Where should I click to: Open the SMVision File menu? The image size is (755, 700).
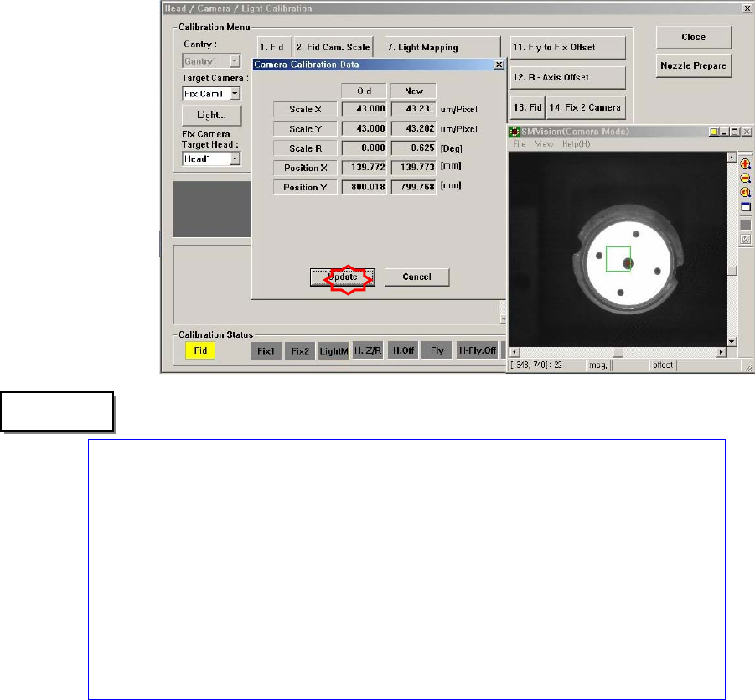(x=519, y=144)
